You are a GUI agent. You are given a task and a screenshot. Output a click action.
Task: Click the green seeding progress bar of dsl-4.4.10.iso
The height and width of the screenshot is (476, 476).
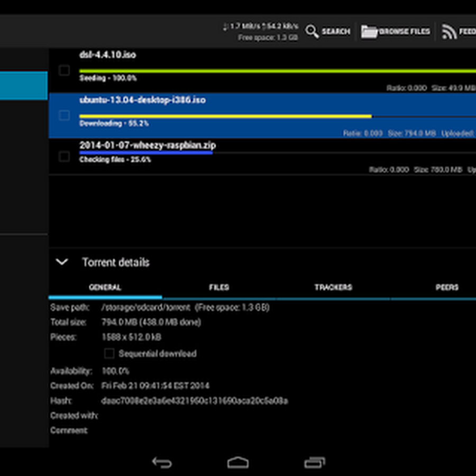pos(278,71)
